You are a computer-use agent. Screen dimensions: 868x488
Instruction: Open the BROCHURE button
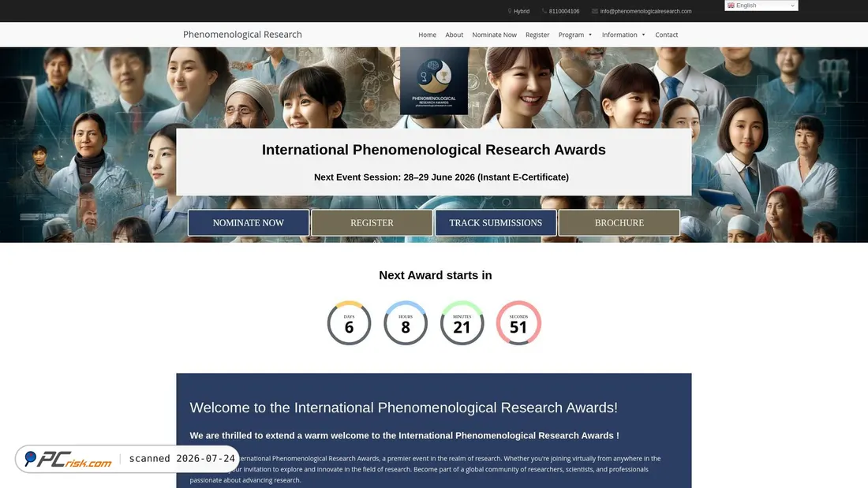[x=619, y=223]
